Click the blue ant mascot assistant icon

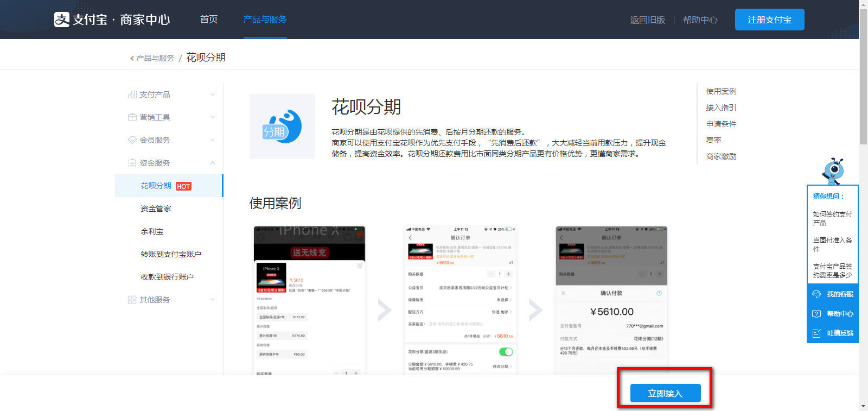coord(833,171)
